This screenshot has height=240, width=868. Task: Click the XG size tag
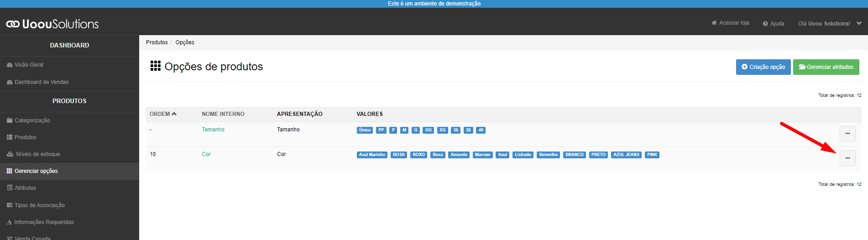coord(442,130)
